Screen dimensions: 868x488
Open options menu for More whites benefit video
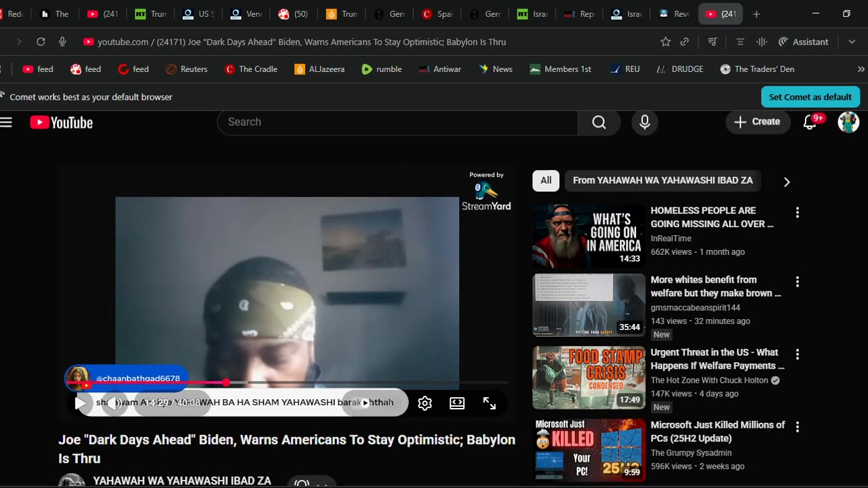click(x=797, y=281)
